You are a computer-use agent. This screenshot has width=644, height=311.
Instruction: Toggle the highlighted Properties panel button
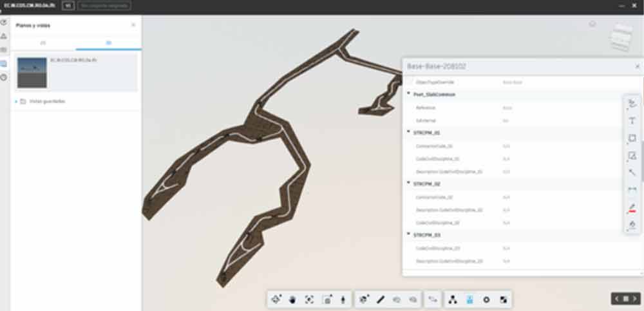click(x=469, y=299)
